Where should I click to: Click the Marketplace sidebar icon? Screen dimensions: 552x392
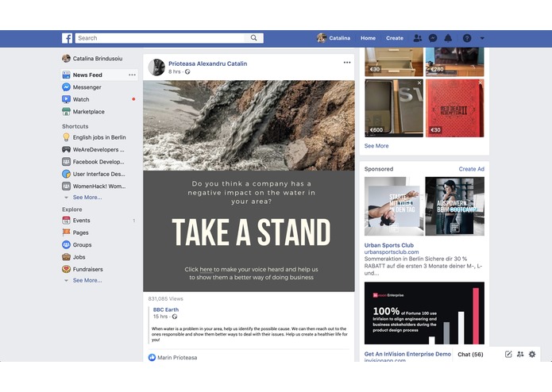pos(66,111)
